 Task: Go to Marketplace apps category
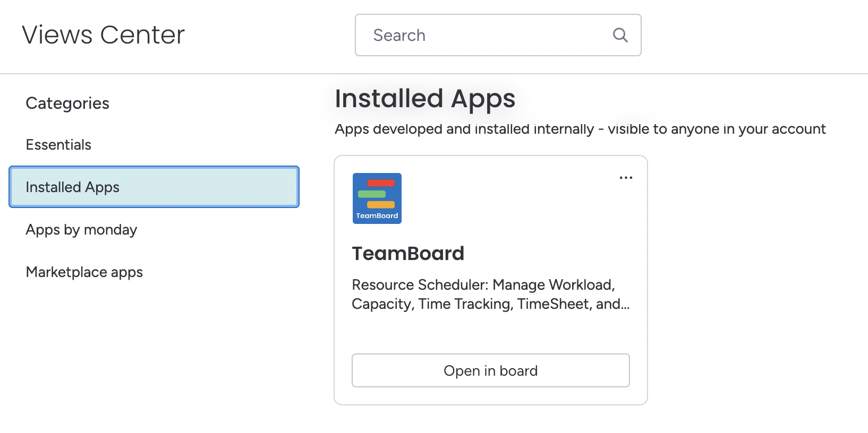pos(84,272)
